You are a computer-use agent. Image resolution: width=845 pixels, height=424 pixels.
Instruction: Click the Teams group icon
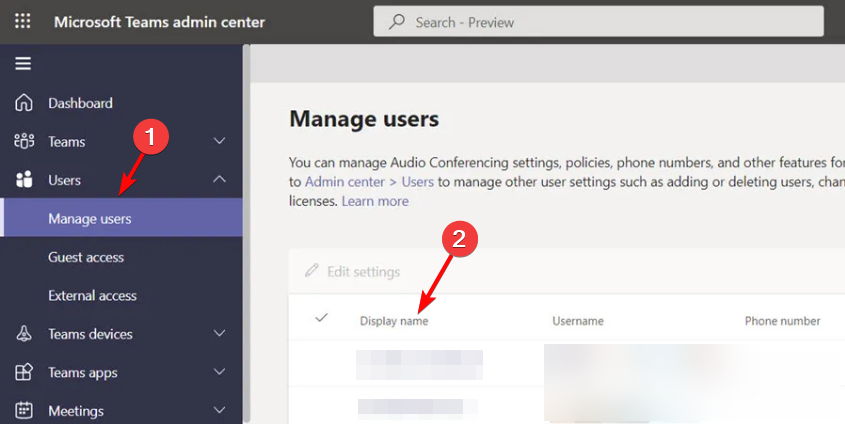pyautogui.click(x=24, y=141)
